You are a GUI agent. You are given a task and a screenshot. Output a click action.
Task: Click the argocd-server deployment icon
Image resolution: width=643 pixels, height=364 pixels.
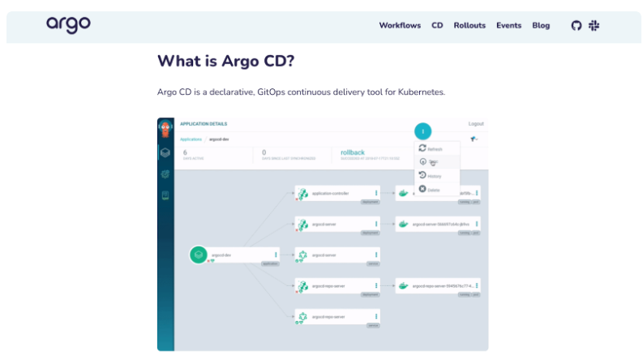coord(302,225)
